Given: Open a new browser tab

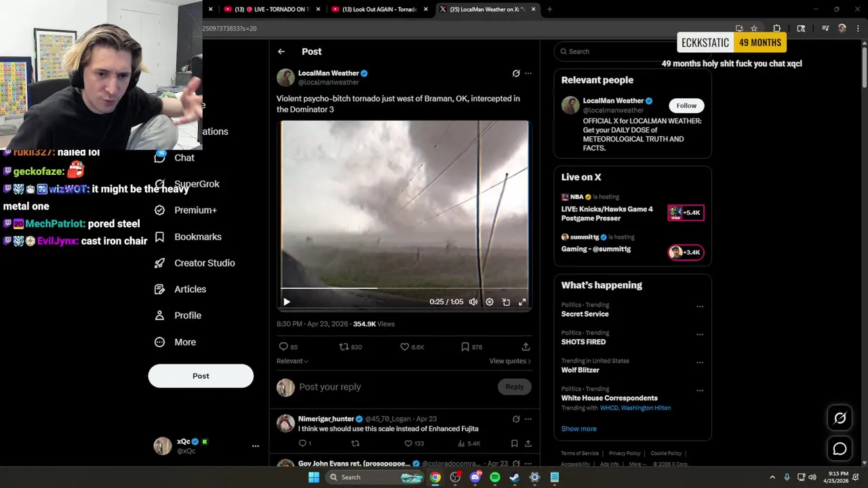Looking at the screenshot, I should coord(549,9).
